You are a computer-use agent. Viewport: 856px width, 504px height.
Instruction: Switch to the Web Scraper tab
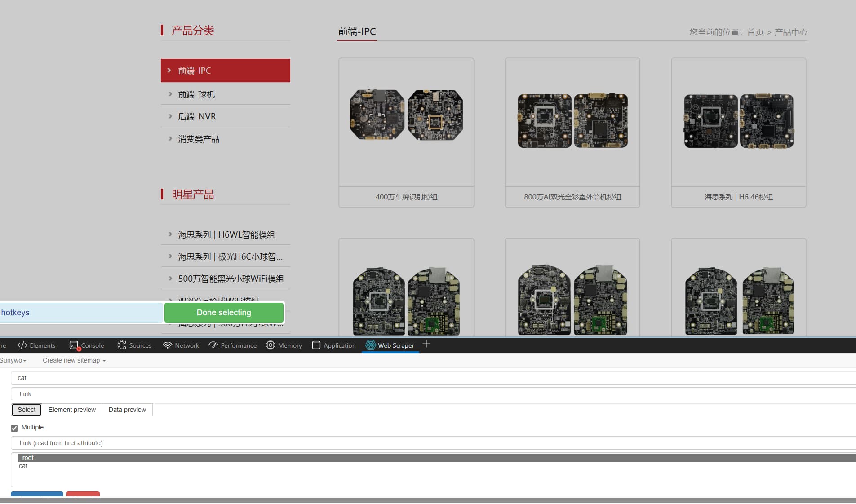[390, 345]
